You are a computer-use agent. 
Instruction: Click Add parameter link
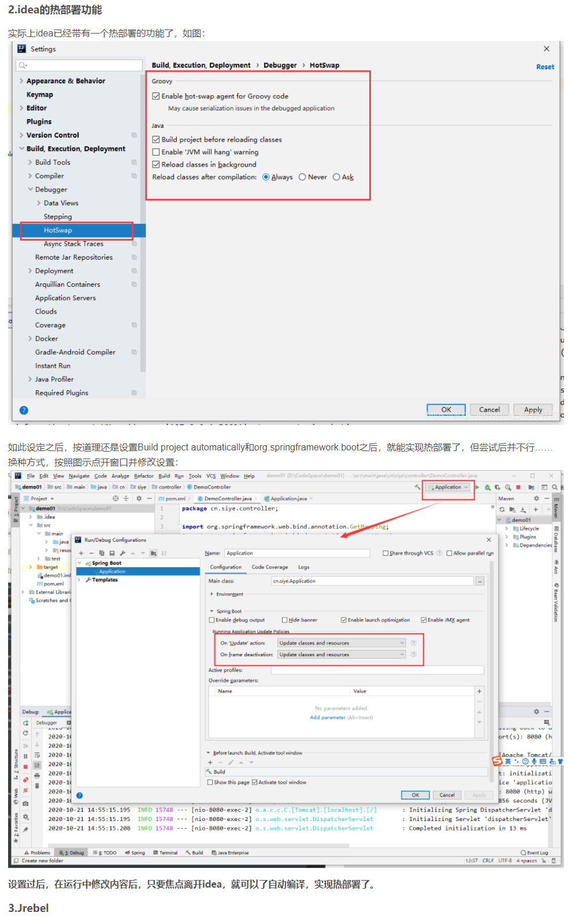point(328,718)
